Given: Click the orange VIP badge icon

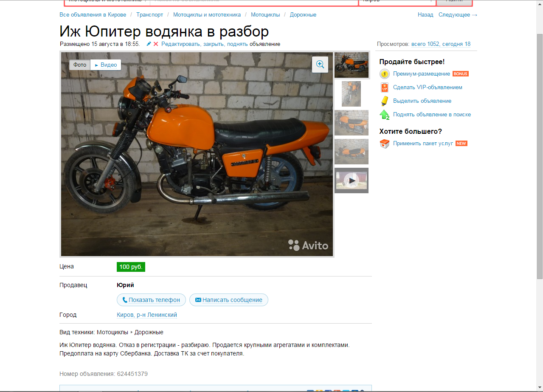Looking at the screenshot, I should 384,87.
